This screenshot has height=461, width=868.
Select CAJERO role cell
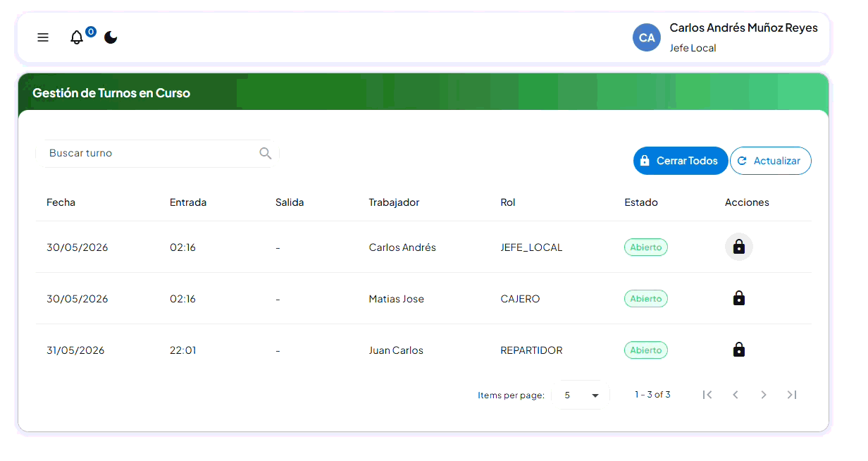pyautogui.click(x=520, y=299)
